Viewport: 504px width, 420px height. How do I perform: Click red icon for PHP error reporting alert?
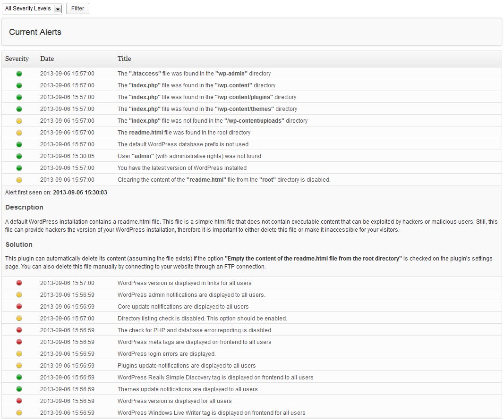[x=19, y=330]
